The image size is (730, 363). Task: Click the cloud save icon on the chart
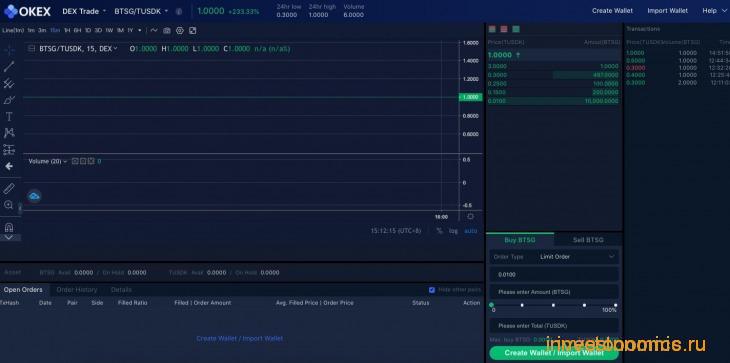[x=34, y=196]
